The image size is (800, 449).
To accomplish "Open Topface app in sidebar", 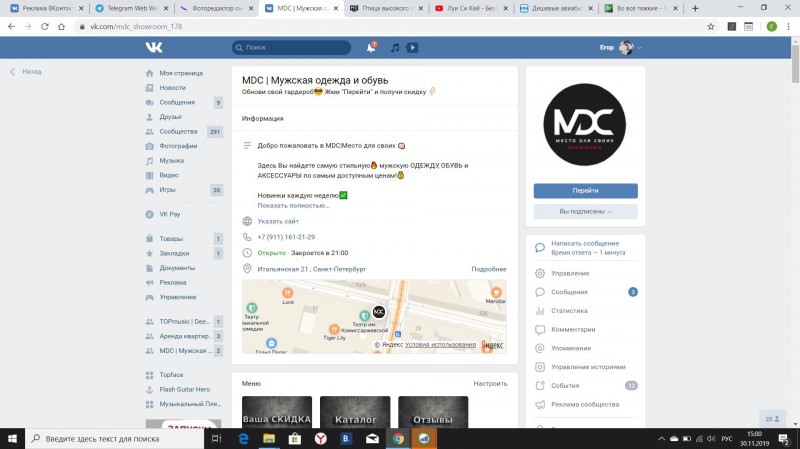I will coord(171,375).
